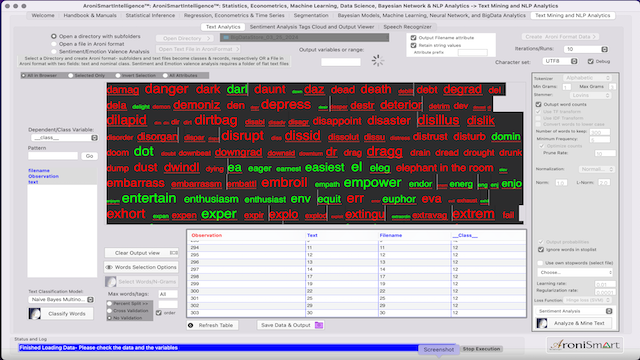Image resolution: width=640 pixels, height=360 pixels.
Task: Click the circular refresh icon beside Refresh Table
Action: click(191, 325)
